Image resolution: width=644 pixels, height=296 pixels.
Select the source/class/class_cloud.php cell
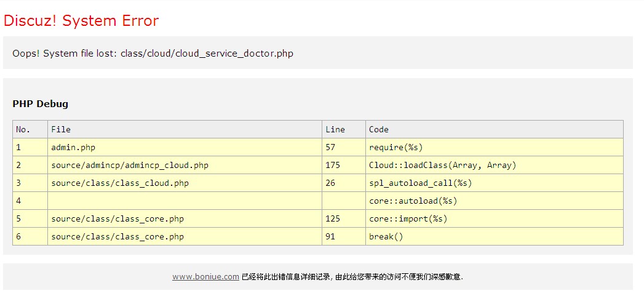coord(185,183)
